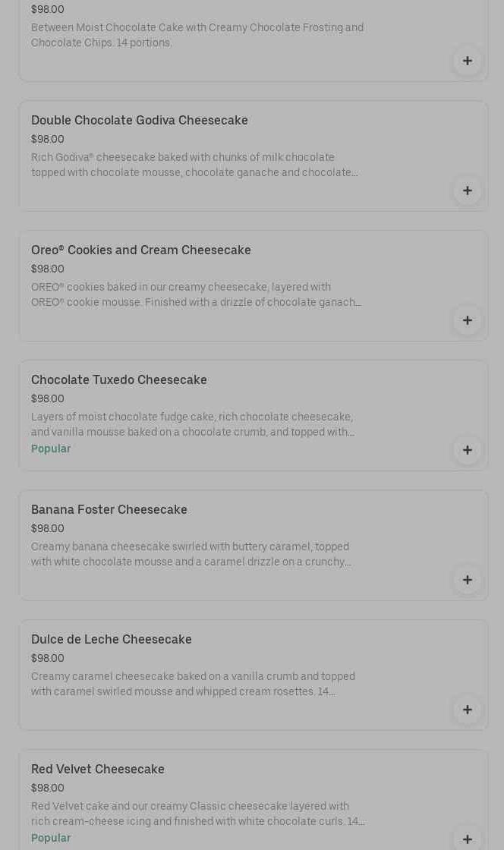Open the Double Chocolate Godiva Cheesecake title
Image resolution: width=504 pixels, height=850 pixels.
140,121
